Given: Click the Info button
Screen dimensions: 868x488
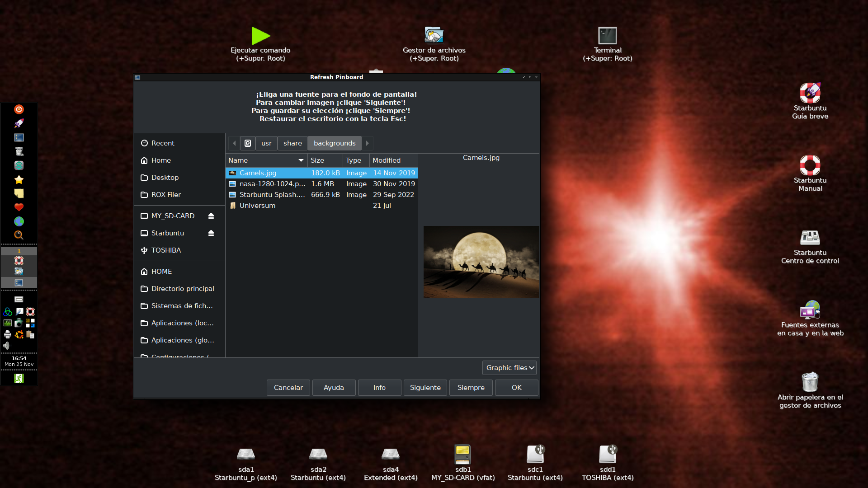Looking at the screenshot, I should click(379, 388).
